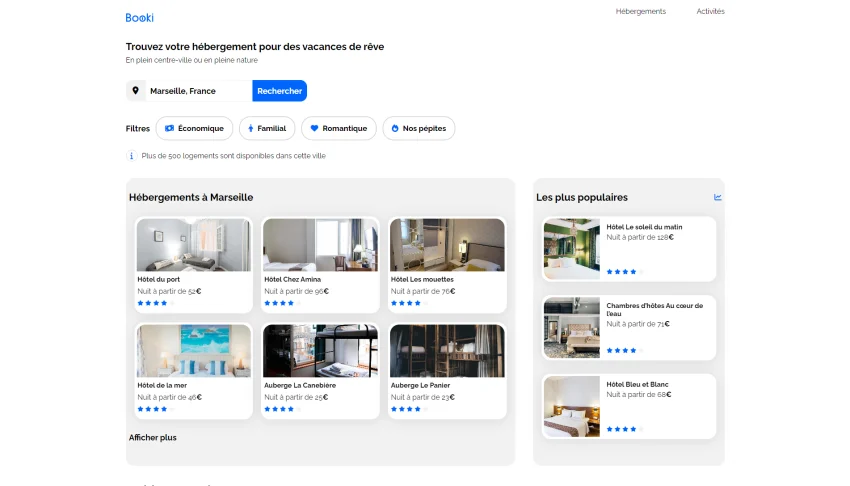Open Chambres d'hôtes Au cœur de l'eau

654,309
